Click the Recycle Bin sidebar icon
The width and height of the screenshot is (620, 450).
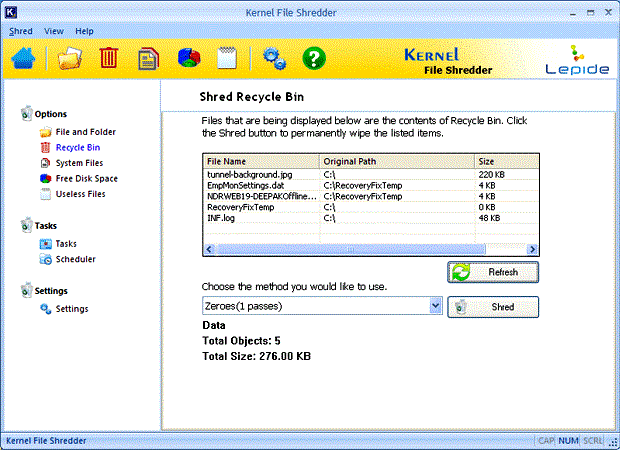(45, 147)
